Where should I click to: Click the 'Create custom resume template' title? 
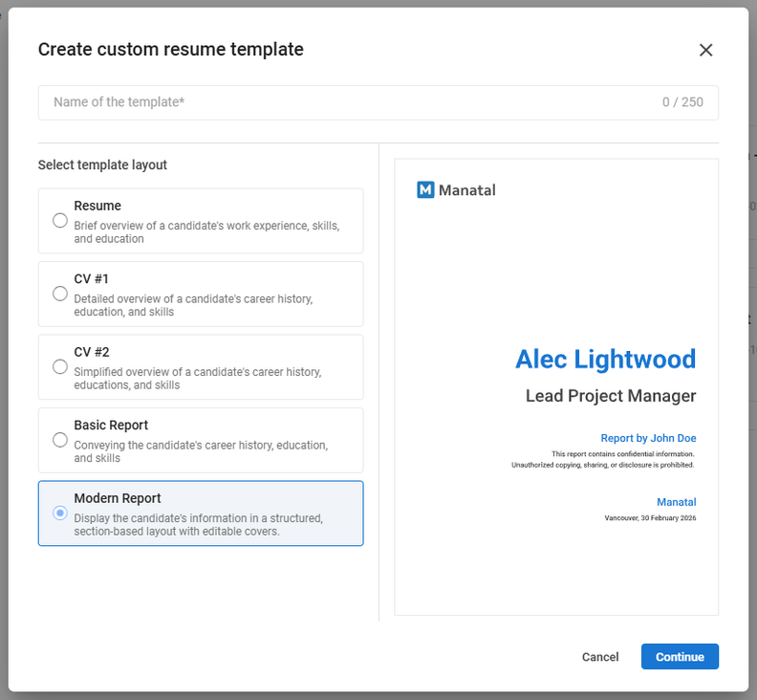click(171, 50)
